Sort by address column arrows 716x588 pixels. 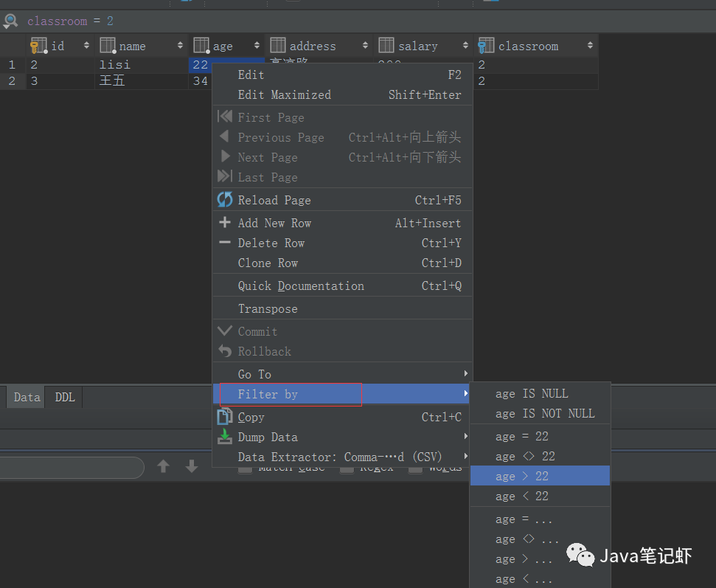[x=365, y=45]
